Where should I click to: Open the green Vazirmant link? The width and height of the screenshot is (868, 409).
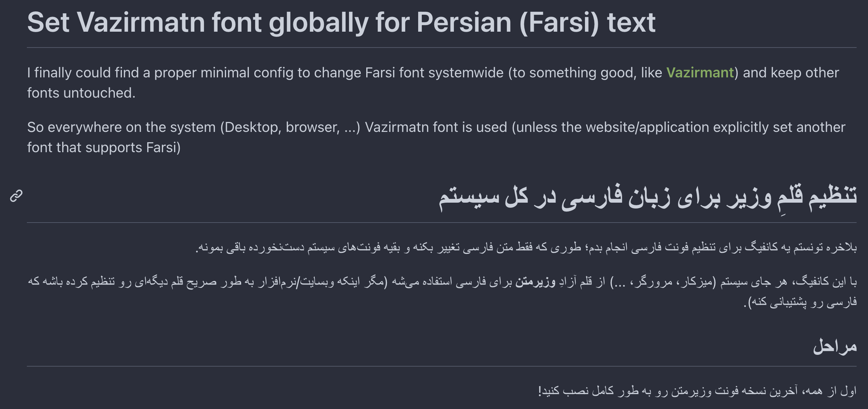coord(700,73)
